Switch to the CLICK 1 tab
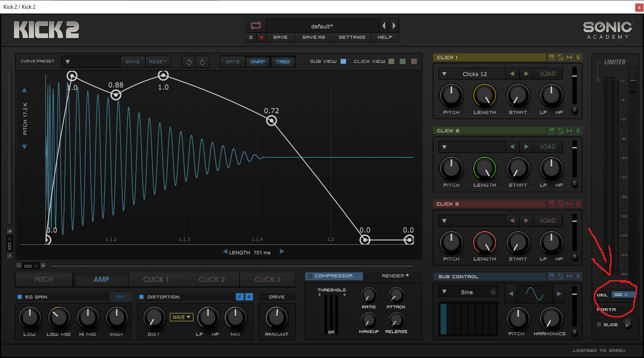This screenshot has width=644, height=358. 156,279
